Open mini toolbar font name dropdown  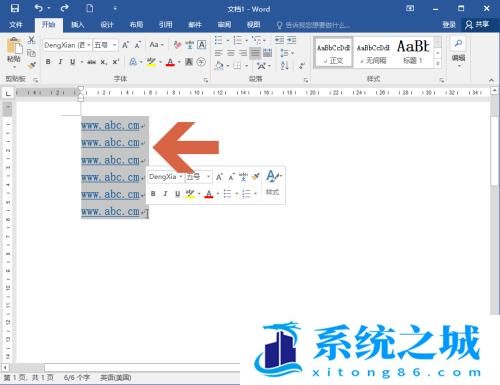pos(181,177)
